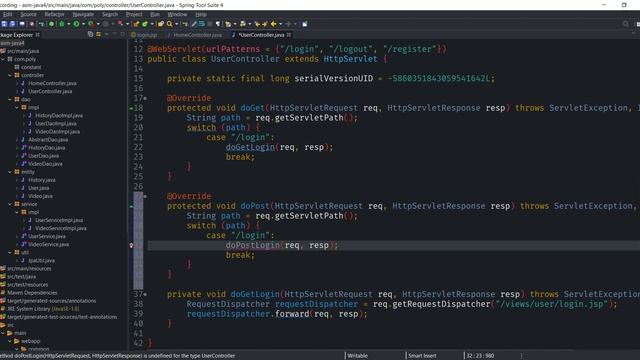640x360 pixels.
Task: Select JRE System Library entry
Action: click(x=43, y=309)
